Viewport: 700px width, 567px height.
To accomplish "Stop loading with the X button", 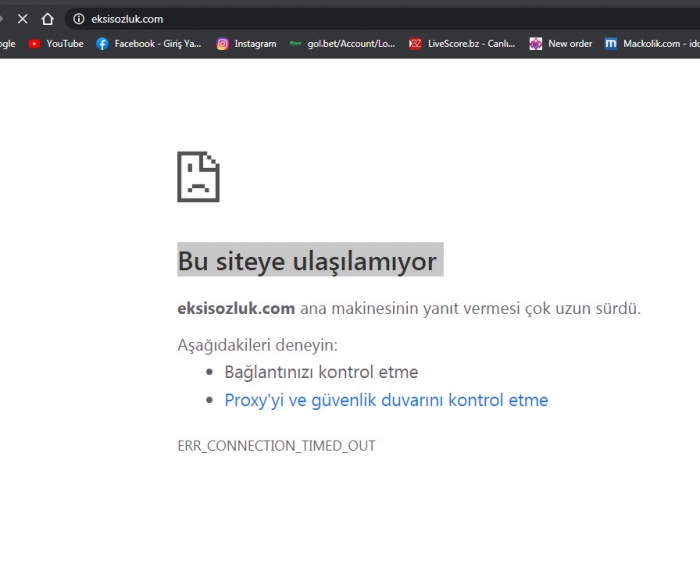I will point(22,19).
